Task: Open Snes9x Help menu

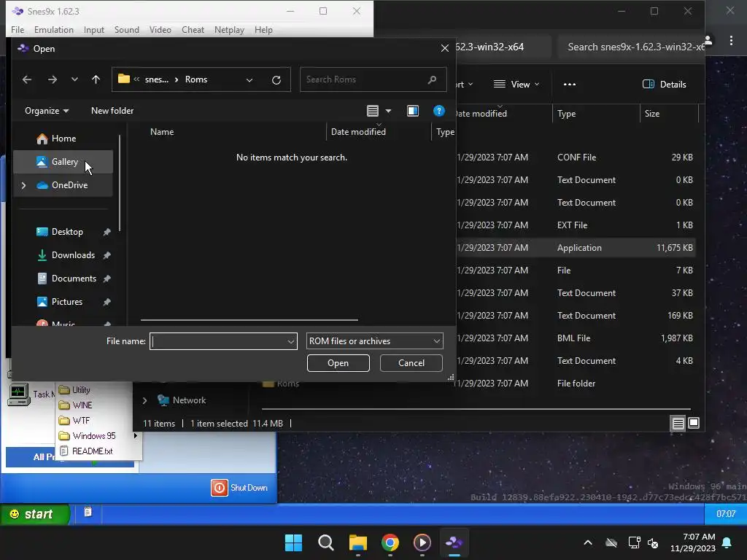Action: (263, 29)
